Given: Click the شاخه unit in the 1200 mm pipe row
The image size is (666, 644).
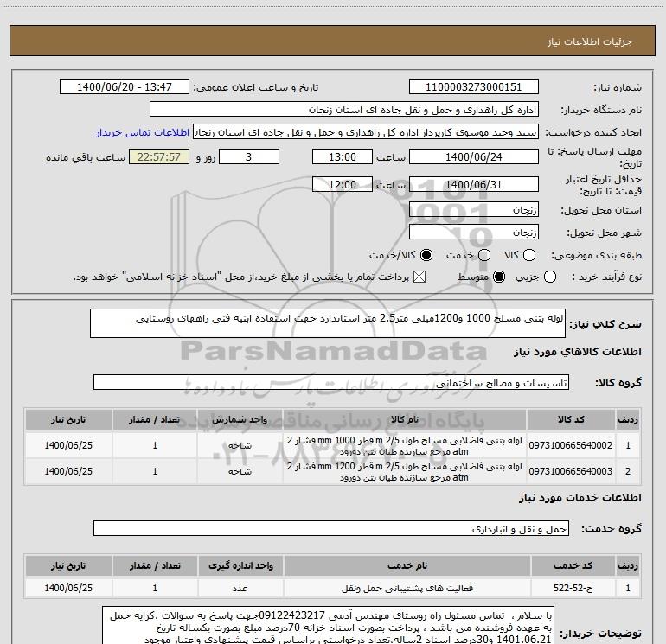Looking at the screenshot, I should pyautogui.click(x=240, y=472).
